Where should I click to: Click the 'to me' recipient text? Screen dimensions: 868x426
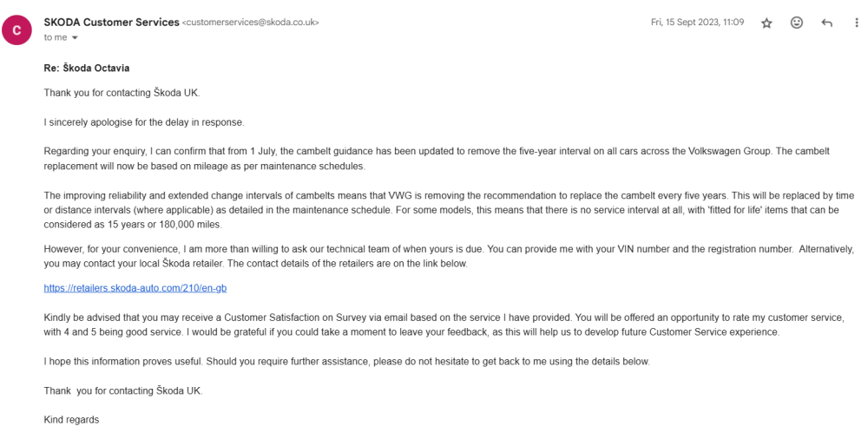[56, 37]
